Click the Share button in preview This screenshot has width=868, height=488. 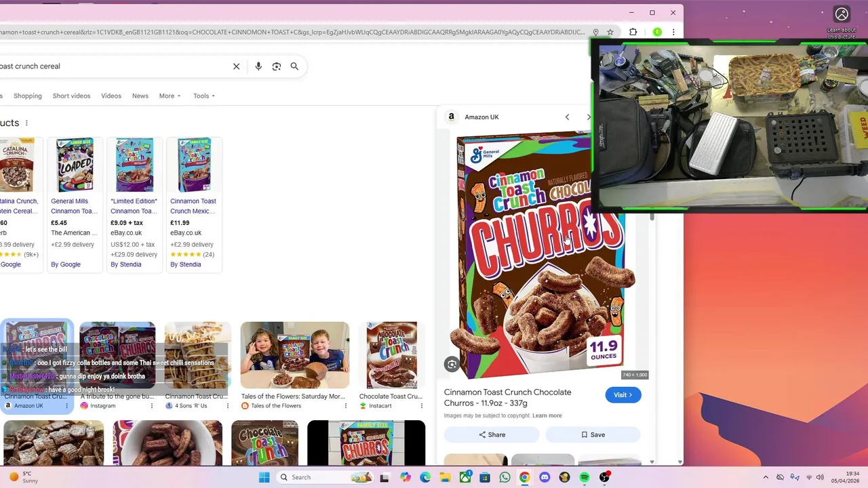492,434
